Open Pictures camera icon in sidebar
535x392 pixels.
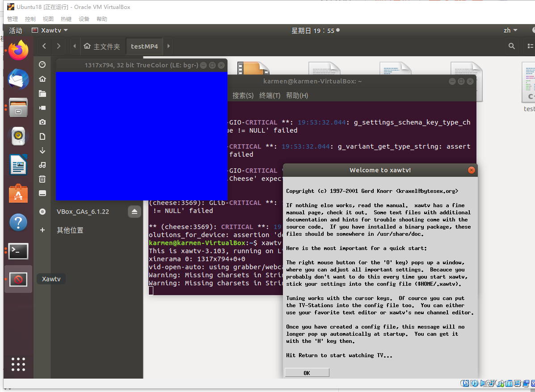[x=42, y=122]
